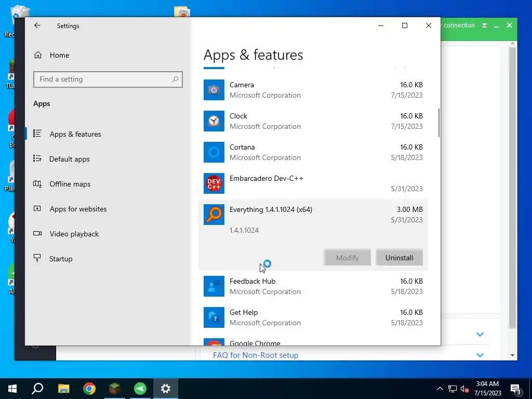The height and width of the screenshot is (399, 532).
Task: Click the Modify button
Action: click(x=347, y=258)
